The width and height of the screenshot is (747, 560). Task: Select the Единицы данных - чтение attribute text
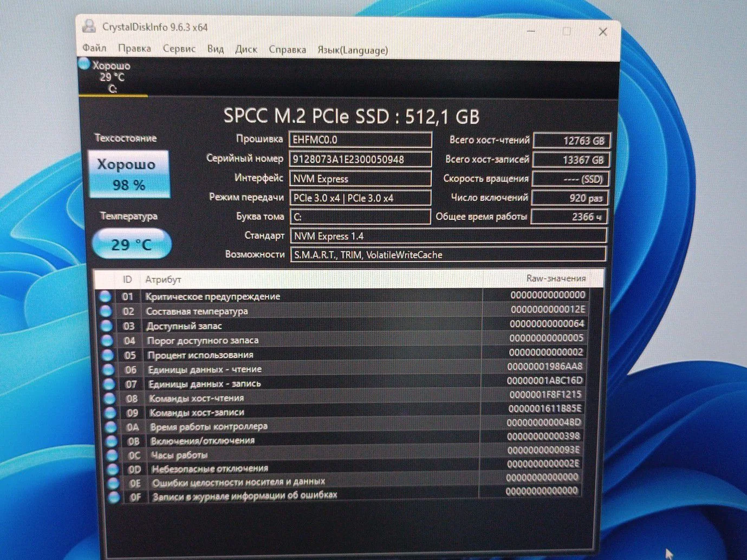[x=205, y=369]
